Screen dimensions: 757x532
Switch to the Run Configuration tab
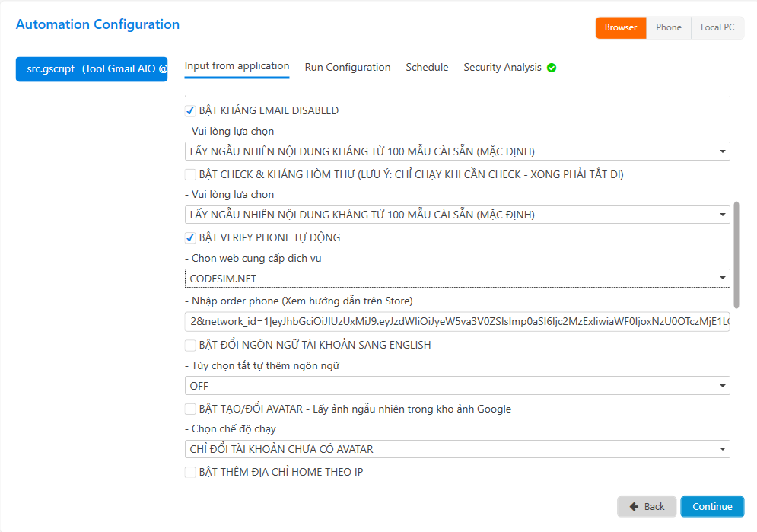click(348, 67)
